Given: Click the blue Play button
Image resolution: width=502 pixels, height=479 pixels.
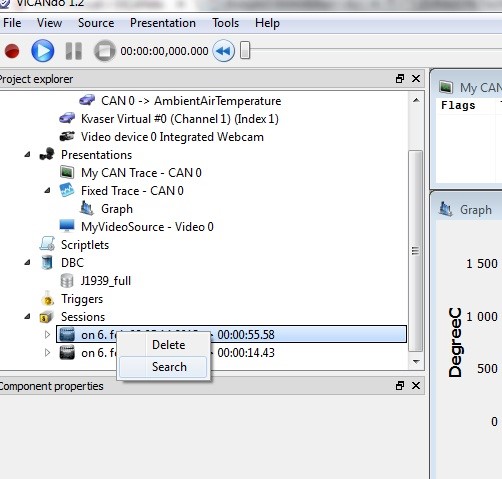Looking at the screenshot, I should (x=43, y=51).
